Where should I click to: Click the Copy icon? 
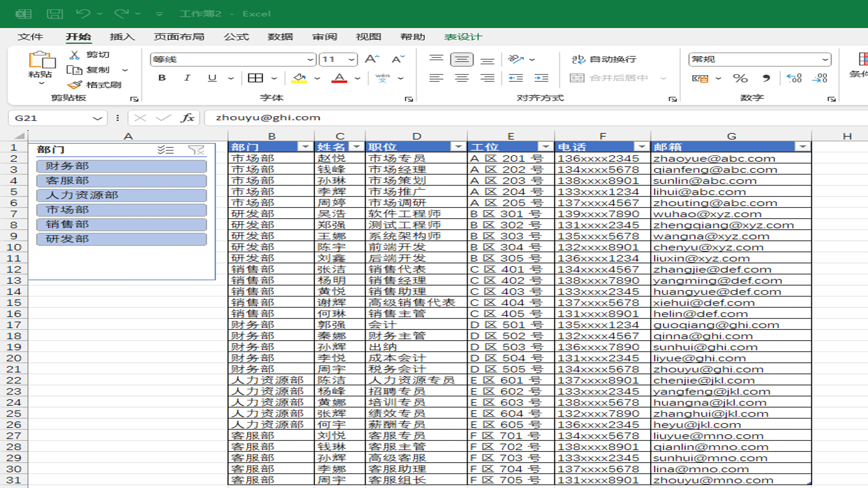click(x=75, y=70)
